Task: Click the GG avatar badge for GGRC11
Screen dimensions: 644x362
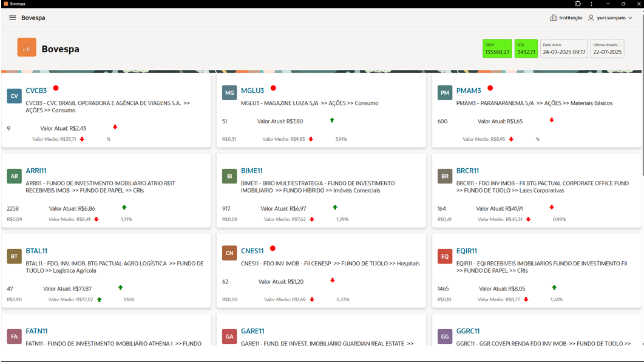Action: 445,336
